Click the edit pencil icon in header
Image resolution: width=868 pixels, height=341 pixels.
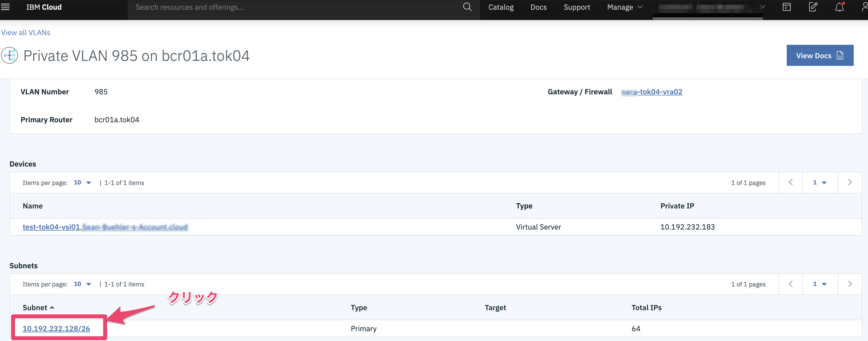813,7
